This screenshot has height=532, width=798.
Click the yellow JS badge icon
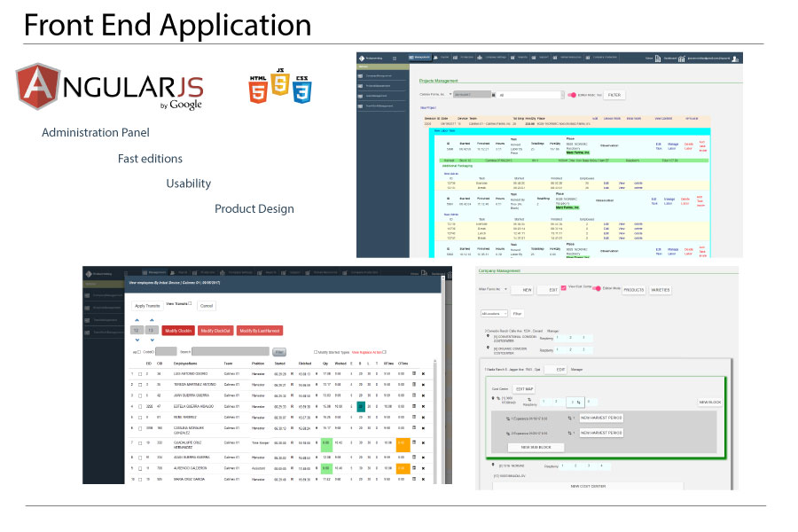coord(279,87)
